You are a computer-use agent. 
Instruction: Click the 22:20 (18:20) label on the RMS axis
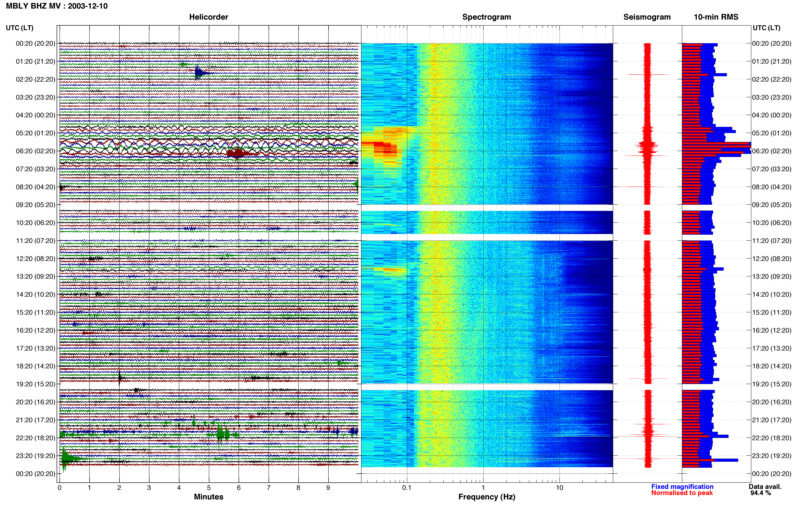(772, 438)
